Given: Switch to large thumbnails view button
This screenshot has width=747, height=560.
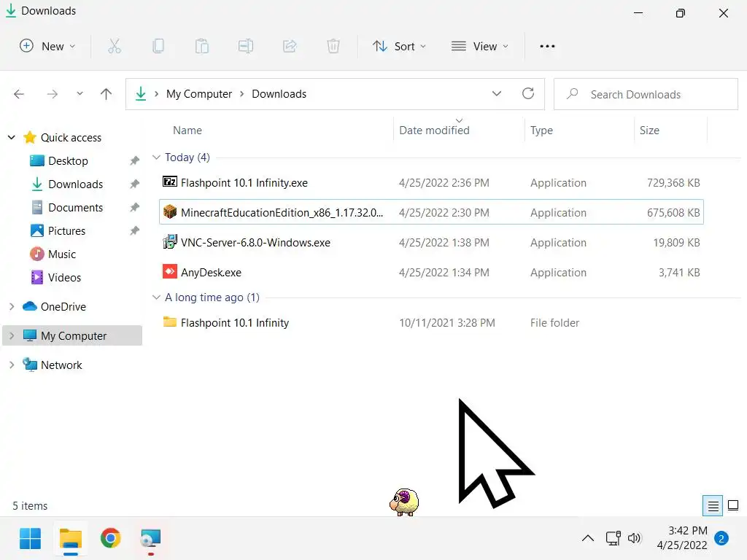Looking at the screenshot, I should pyautogui.click(x=733, y=506).
